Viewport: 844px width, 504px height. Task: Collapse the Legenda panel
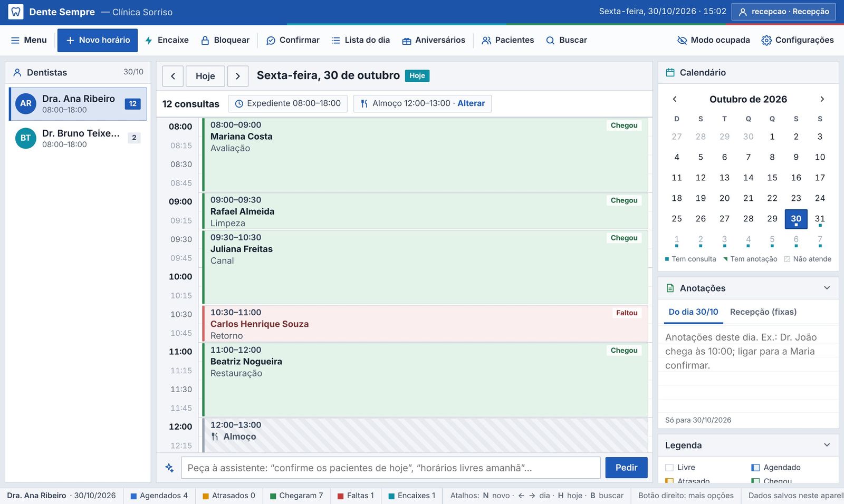coord(827,445)
